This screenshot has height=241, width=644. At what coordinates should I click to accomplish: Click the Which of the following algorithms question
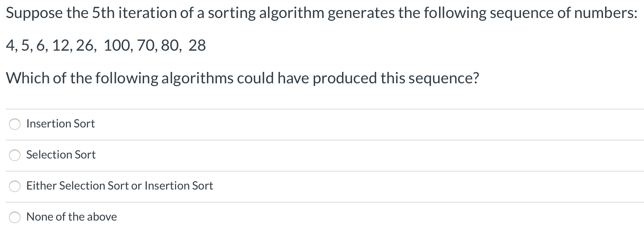click(242, 78)
